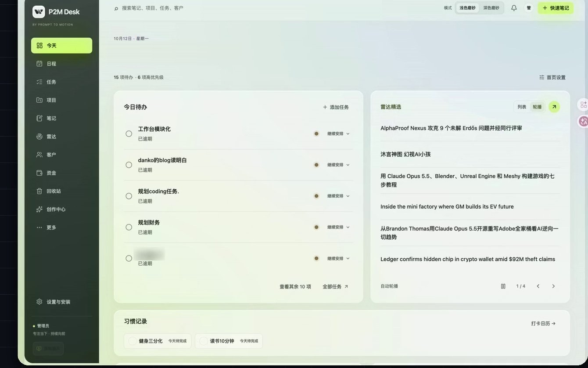Click the 雷达 sidebar icon
Viewport: 588px width, 368px height.
39,137
